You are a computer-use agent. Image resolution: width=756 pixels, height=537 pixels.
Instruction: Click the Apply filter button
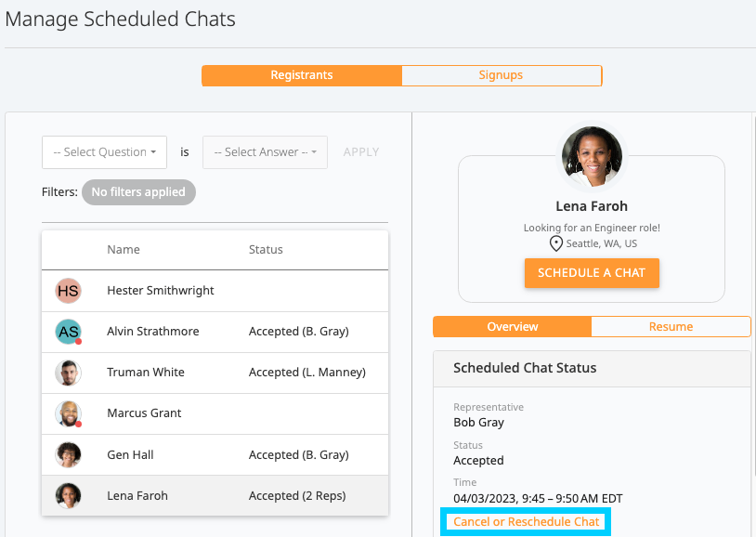pyautogui.click(x=361, y=152)
